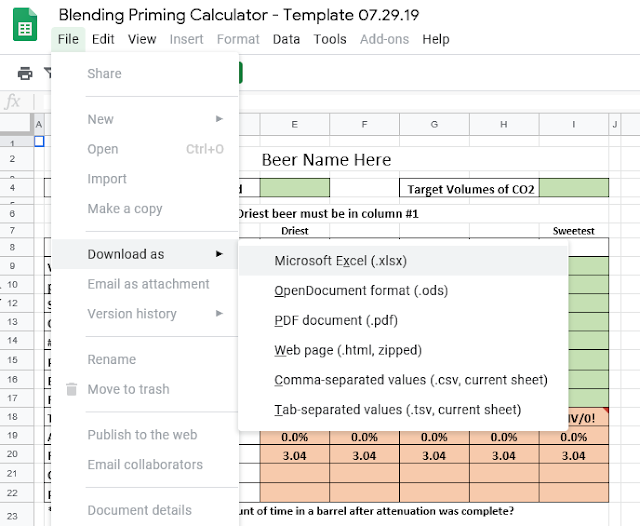Select column H header
The height and width of the screenshot is (526, 640).
504,124
